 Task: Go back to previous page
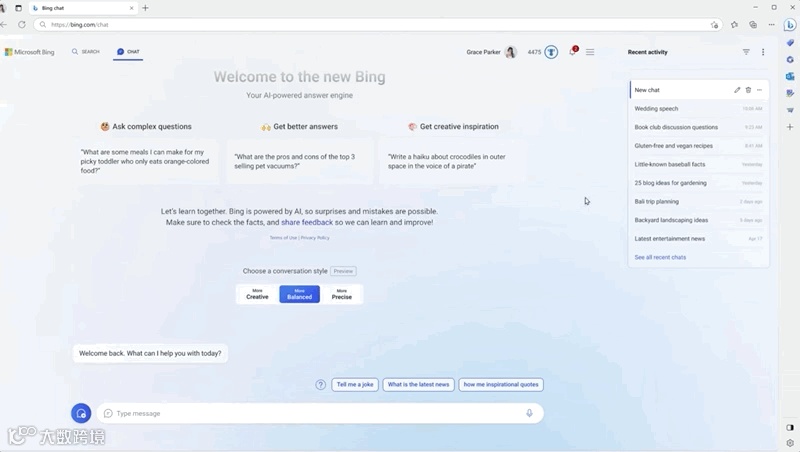[4, 24]
